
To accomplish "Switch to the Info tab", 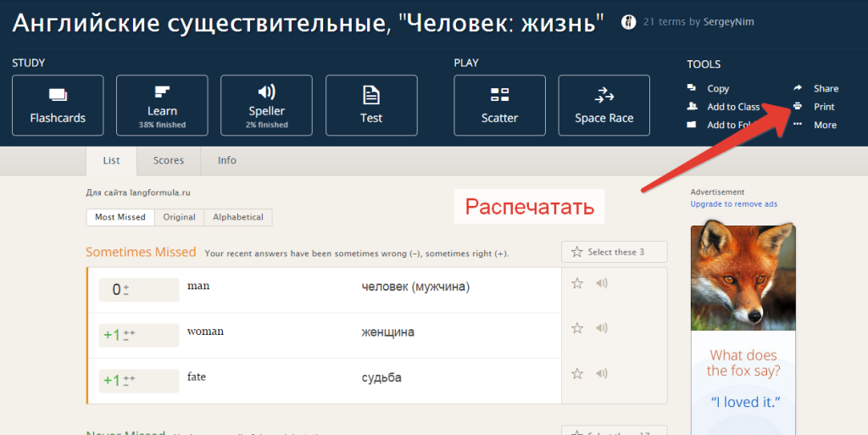I will [227, 160].
